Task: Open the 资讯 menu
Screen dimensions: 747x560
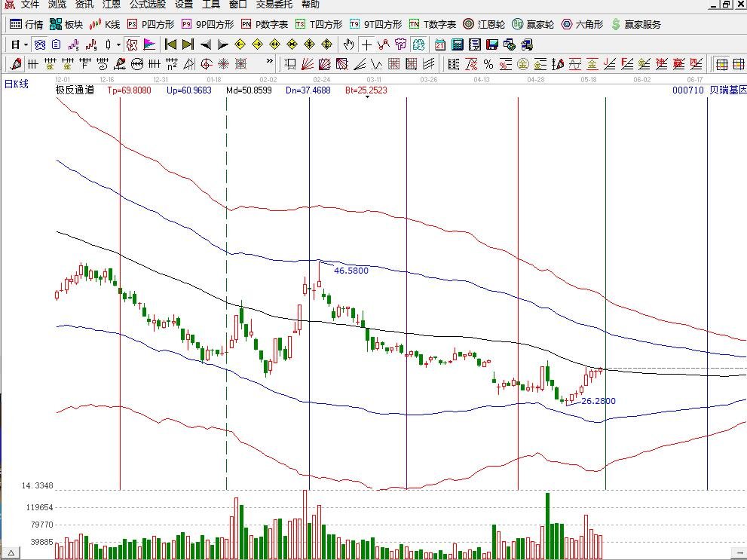Action: click(x=84, y=5)
